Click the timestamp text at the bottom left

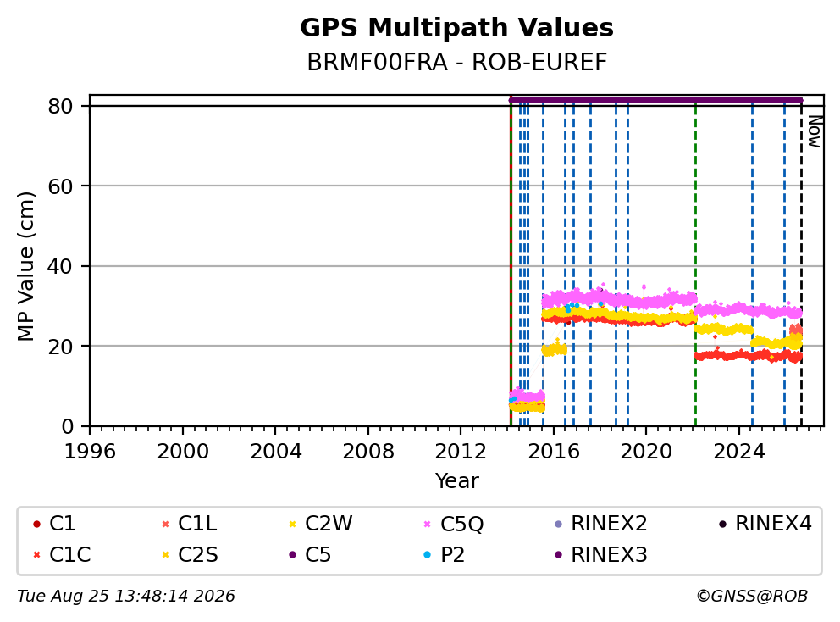(126, 596)
